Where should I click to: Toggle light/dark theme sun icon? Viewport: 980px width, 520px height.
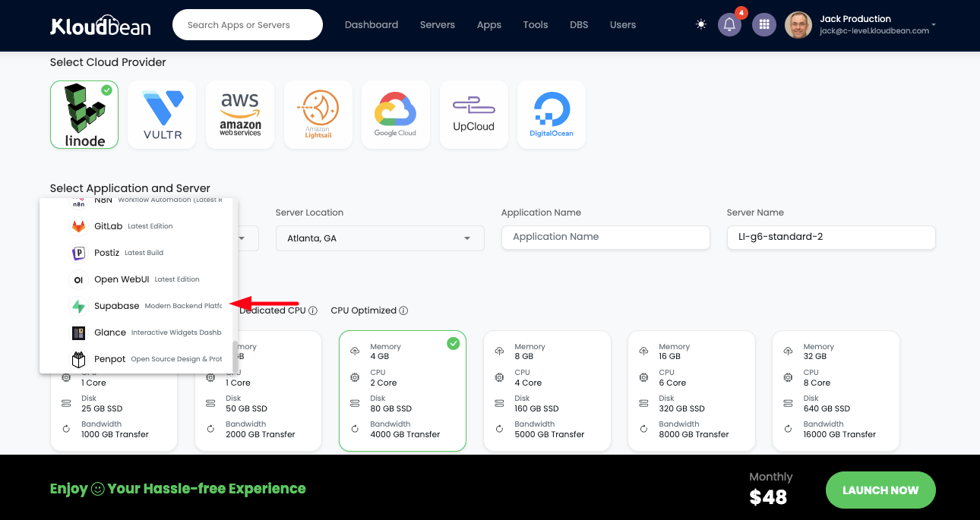pos(700,24)
